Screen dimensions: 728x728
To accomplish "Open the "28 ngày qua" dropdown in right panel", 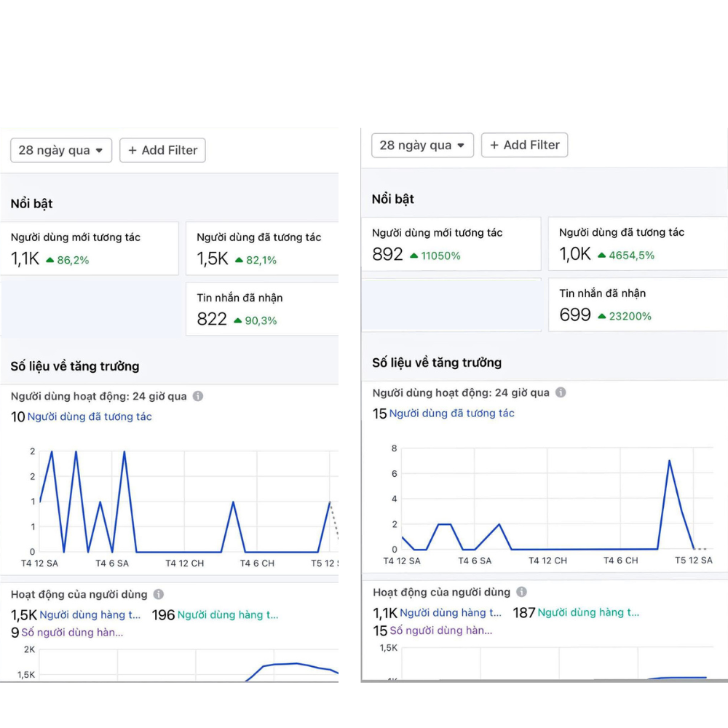I will 422,146.
